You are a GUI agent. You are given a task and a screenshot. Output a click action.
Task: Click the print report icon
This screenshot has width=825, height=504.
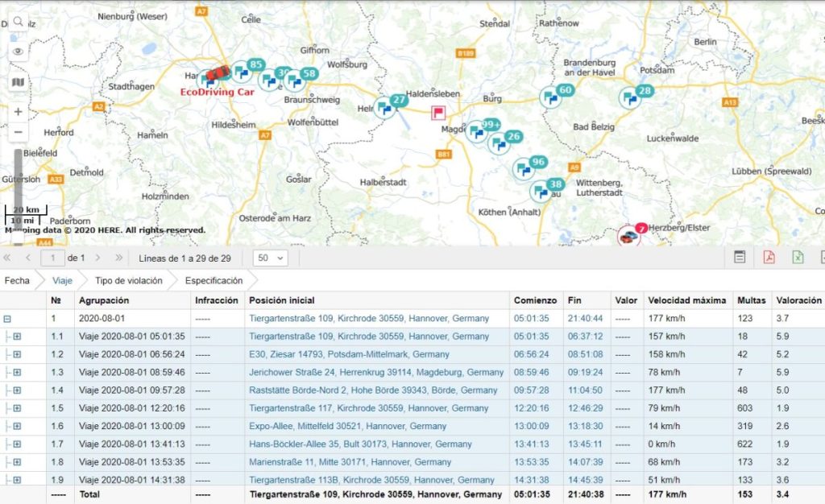click(739, 258)
